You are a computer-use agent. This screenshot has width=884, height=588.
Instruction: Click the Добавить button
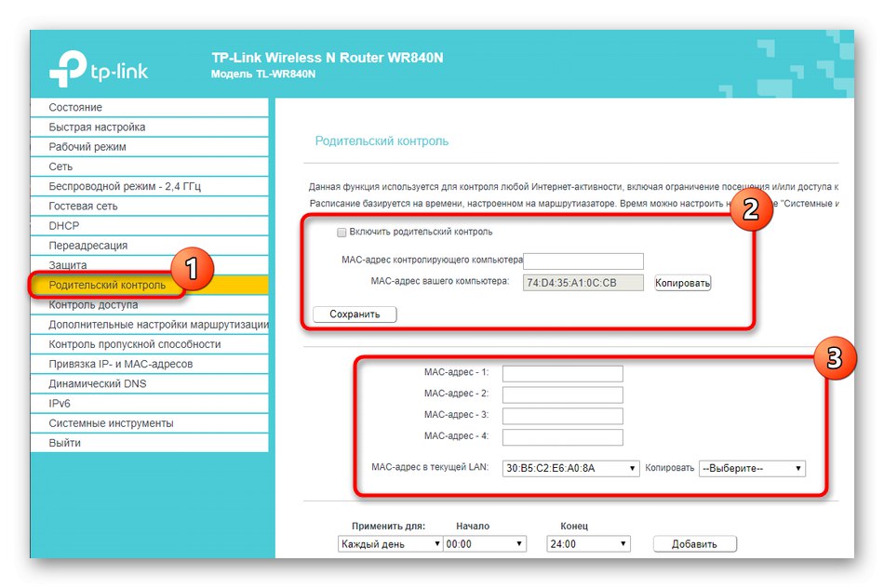click(x=694, y=544)
